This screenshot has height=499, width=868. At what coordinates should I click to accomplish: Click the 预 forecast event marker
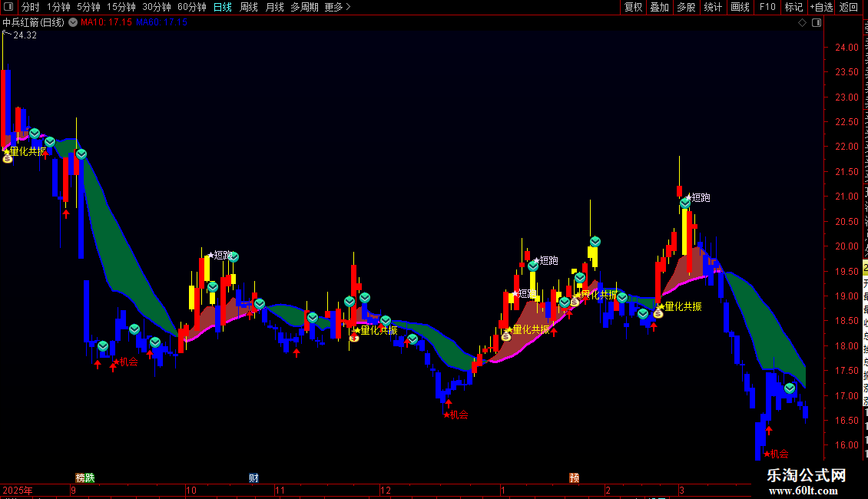tap(574, 478)
